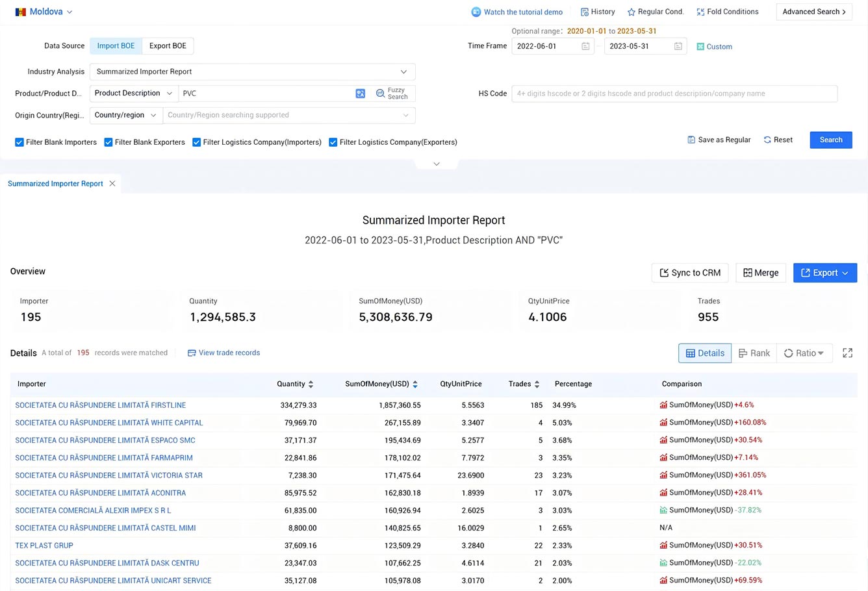
Task: Click the Moldova flag icon
Action: [x=21, y=12]
